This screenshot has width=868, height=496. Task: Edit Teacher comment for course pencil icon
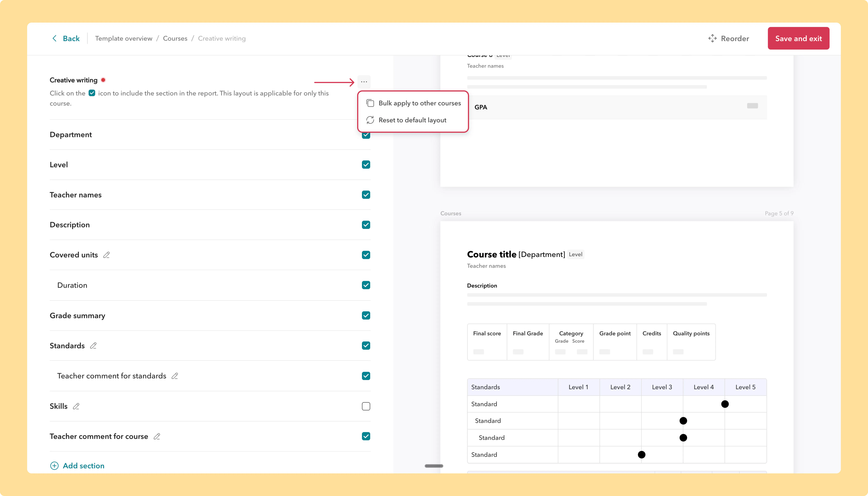[157, 436]
